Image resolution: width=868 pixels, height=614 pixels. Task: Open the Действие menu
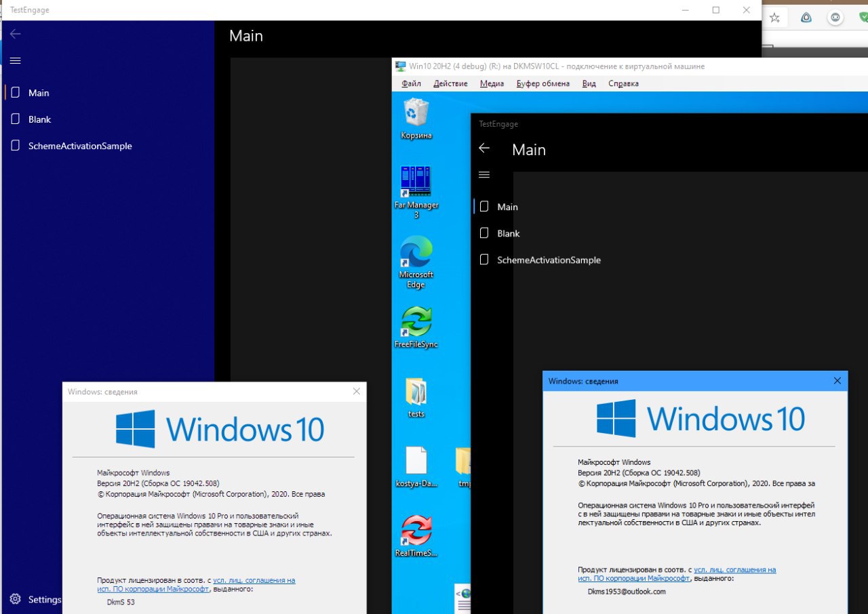point(450,83)
